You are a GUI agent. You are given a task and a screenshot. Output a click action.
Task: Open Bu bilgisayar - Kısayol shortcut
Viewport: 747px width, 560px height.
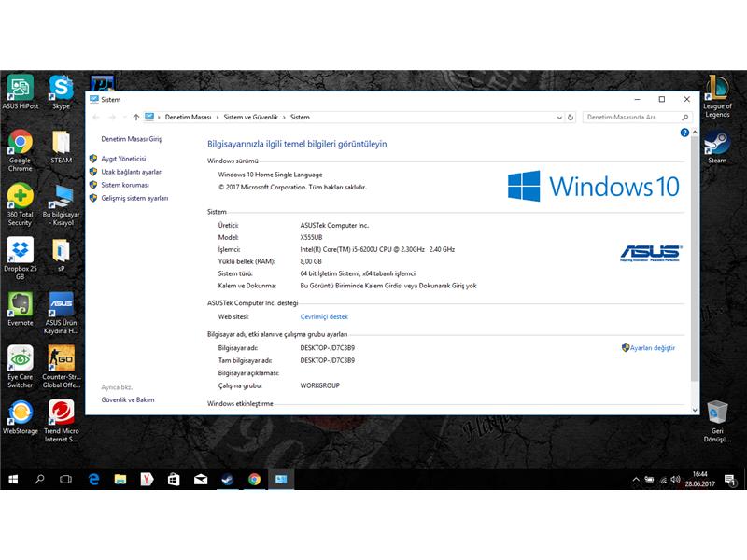[61, 204]
